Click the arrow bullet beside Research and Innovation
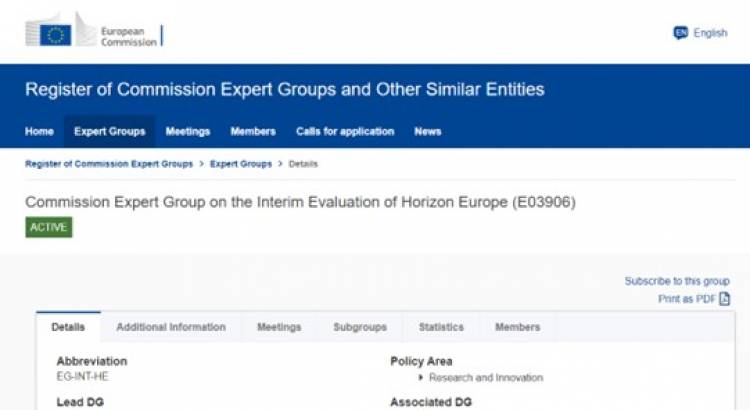The height and width of the screenshot is (410, 750). point(420,377)
